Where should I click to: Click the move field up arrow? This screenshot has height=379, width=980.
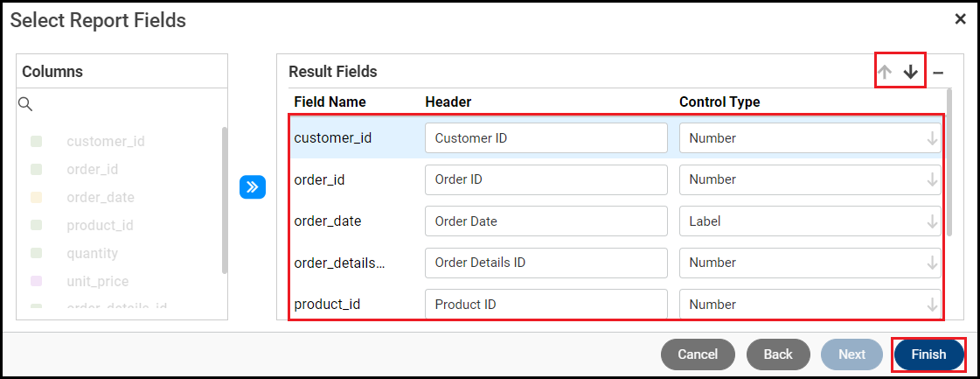pos(885,73)
